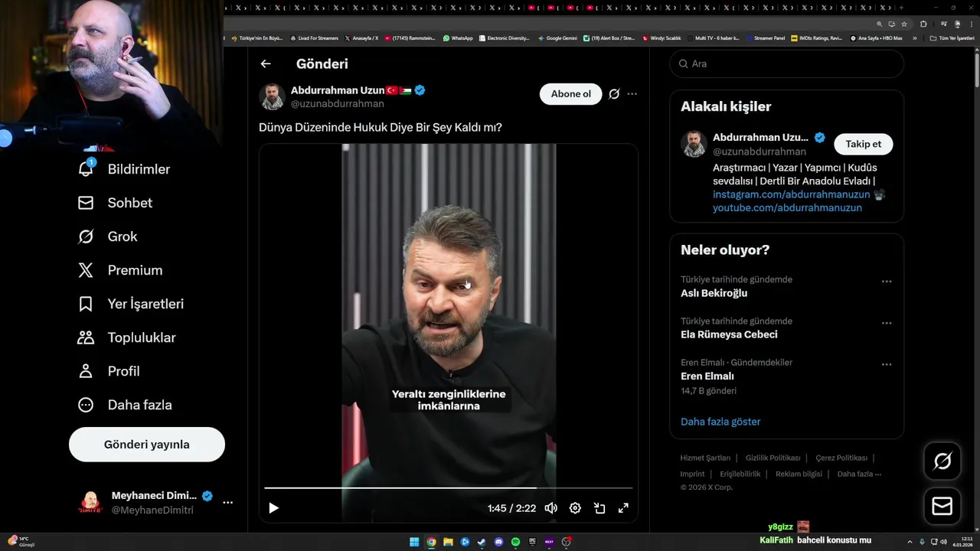Mute video with the speaker icon
980x551 pixels.
point(550,508)
